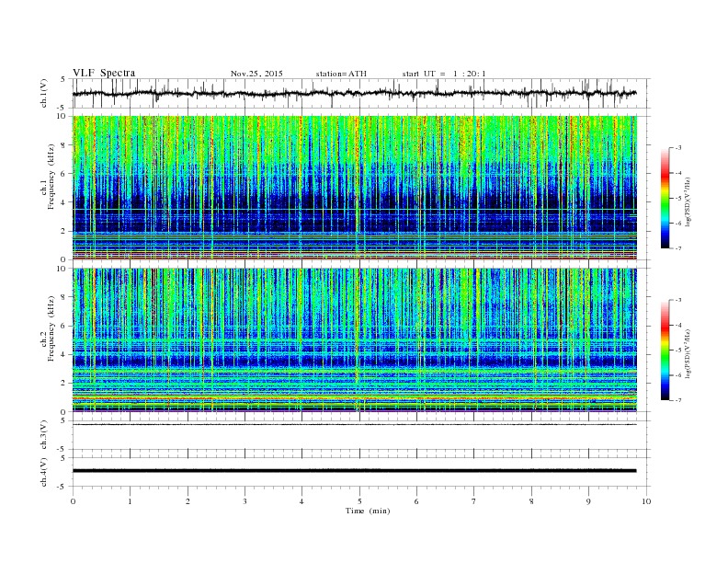Click the ch.3 flat waveform trace

click(354, 425)
